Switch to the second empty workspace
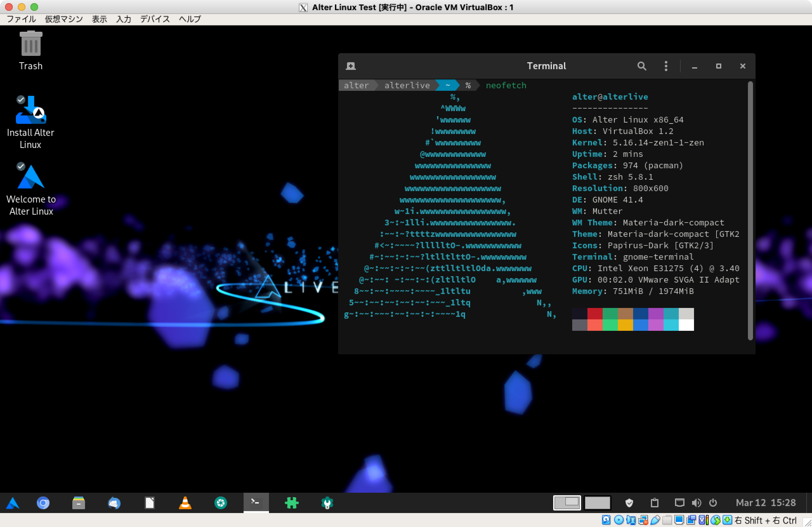The width and height of the screenshot is (812, 527). pyautogui.click(x=597, y=503)
